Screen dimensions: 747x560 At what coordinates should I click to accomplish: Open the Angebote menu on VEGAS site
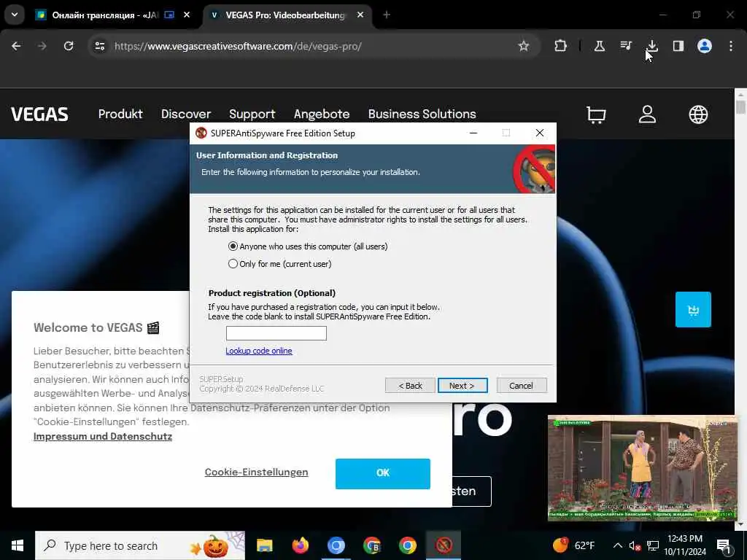pos(322,114)
